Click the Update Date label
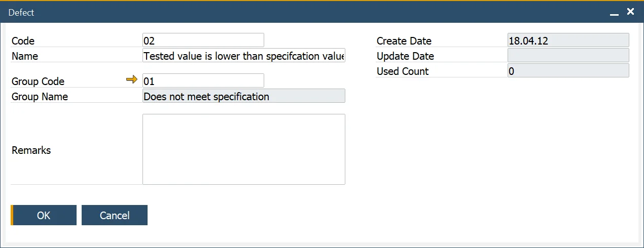This screenshot has width=644, height=248. [x=405, y=56]
